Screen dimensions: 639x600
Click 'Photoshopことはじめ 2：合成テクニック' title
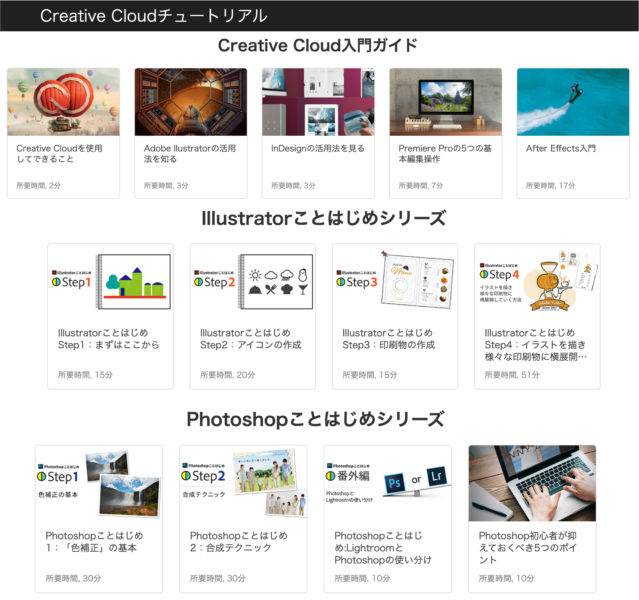[x=239, y=542]
